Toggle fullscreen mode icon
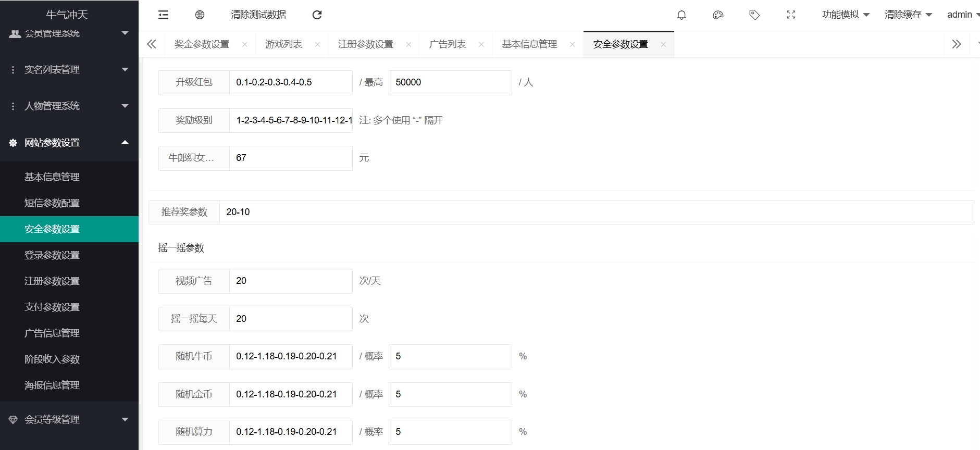Screen dimensions: 980x450 pyautogui.click(x=791, y=15)
